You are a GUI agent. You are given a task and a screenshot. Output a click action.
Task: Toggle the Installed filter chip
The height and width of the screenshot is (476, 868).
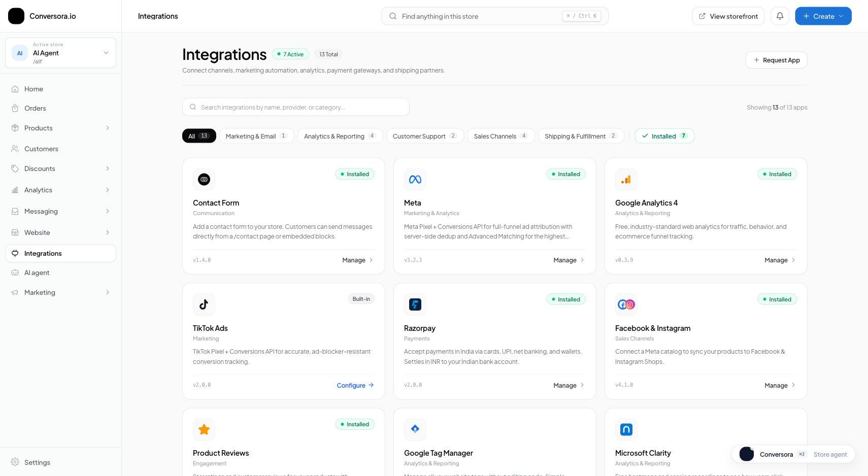(x=664, y=136)
